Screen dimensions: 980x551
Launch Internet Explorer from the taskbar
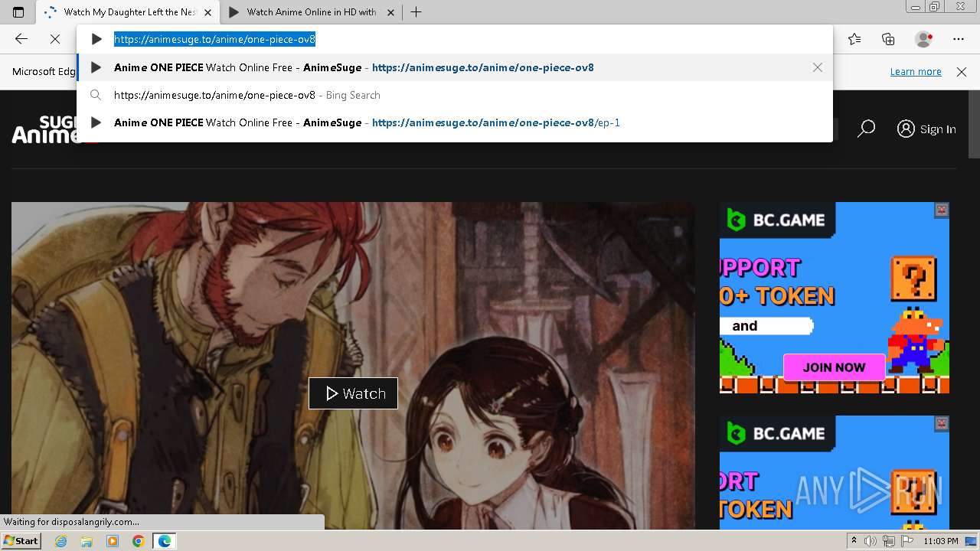point(60,541)
